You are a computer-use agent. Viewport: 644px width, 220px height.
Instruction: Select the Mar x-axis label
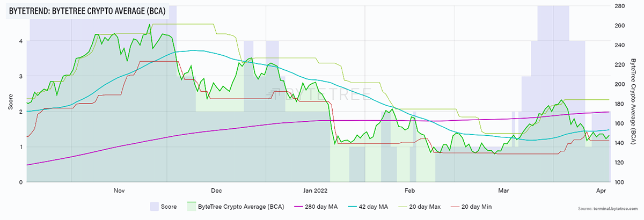coord(503,190)
